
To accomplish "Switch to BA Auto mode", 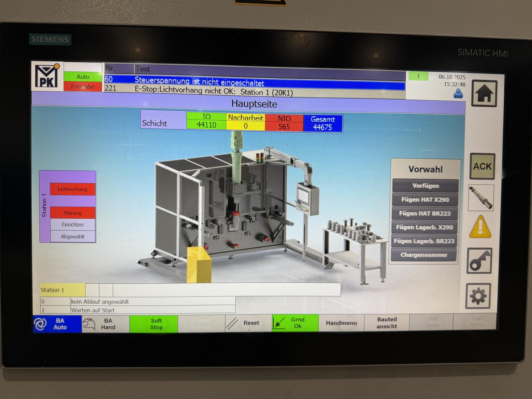I will pos(57,324).
